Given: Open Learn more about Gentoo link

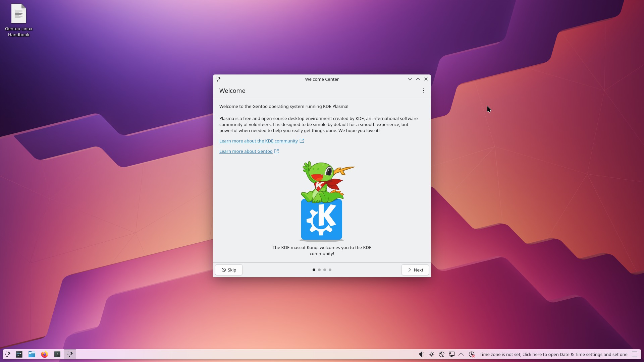Looking at the screenshot, I should click(x=249, y=151).
